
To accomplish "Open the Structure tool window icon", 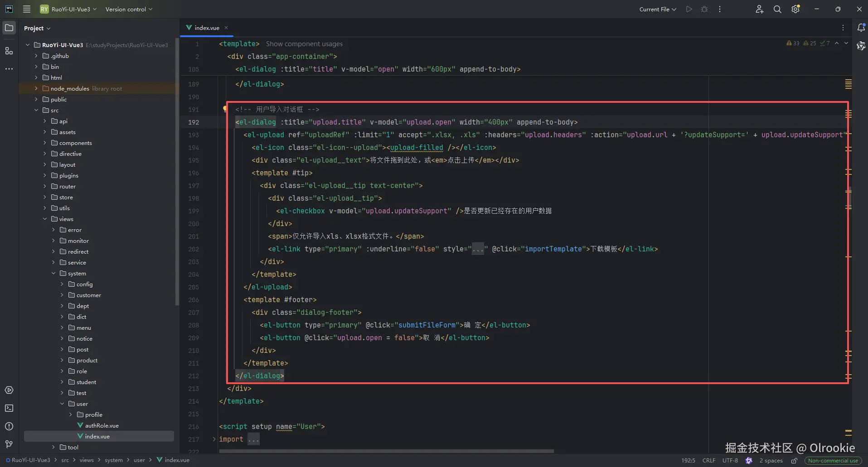I will [9, 51].
